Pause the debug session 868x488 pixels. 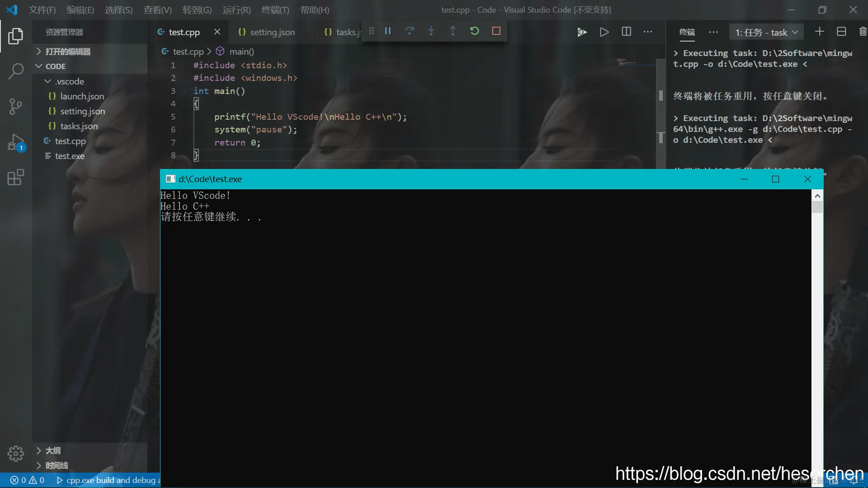(x=387, y=31)
